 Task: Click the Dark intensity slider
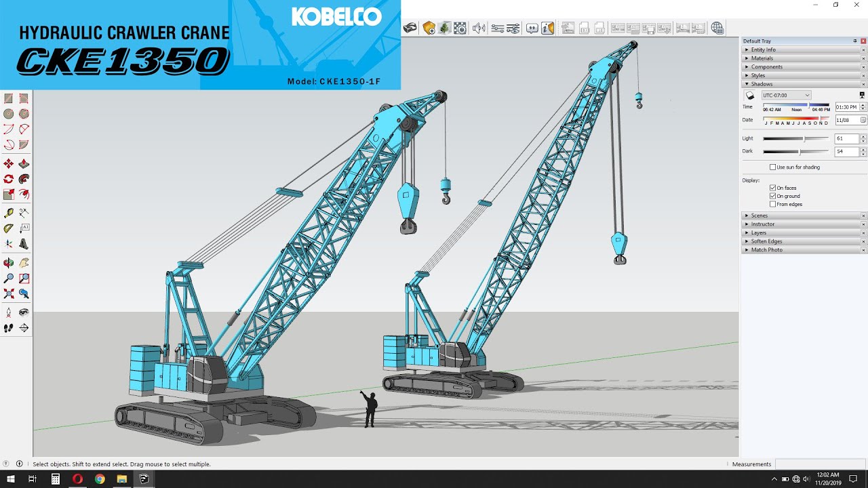[796, 152]
